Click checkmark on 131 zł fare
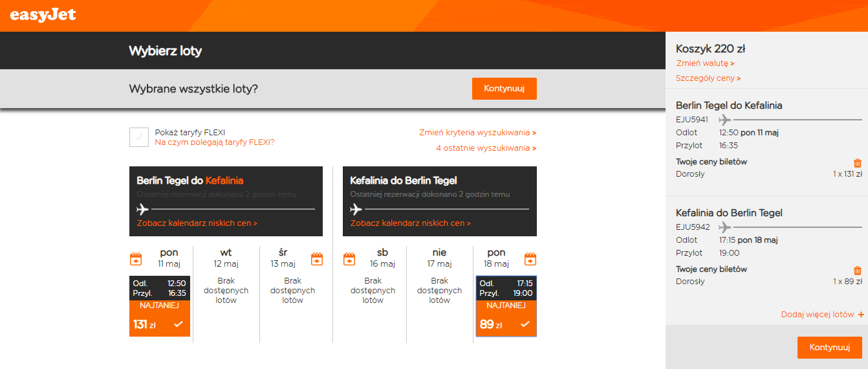 (179, 324)
